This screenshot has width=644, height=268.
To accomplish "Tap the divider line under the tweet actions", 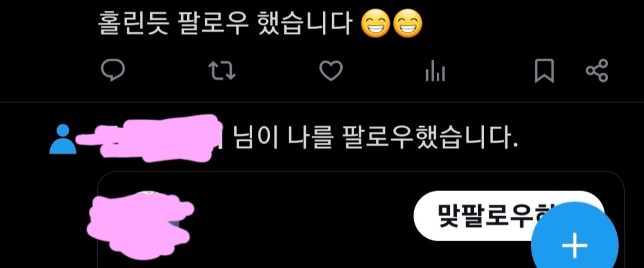I will coord(322,102).
